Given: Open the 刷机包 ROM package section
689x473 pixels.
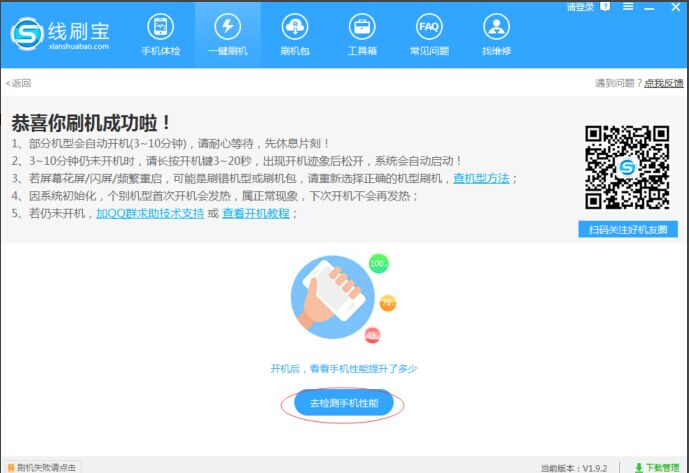Looking at the screenshot, I should 295,34.
